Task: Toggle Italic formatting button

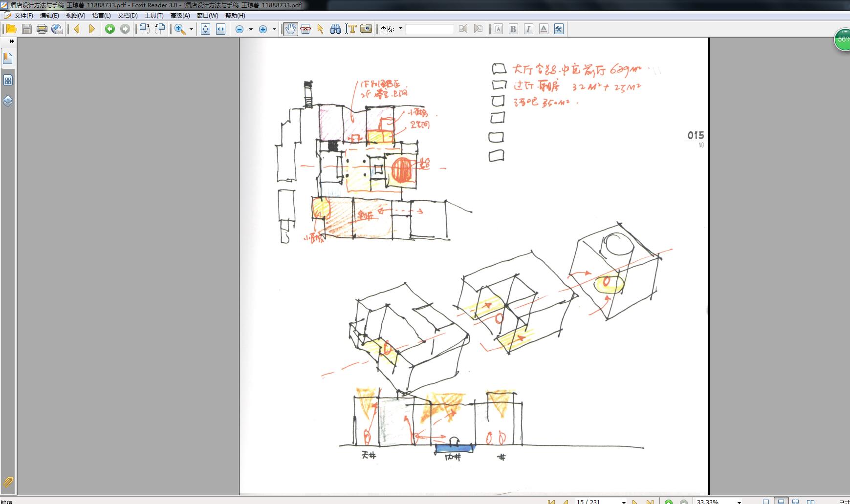Action: pyautogui.click(x=528, y=29)
